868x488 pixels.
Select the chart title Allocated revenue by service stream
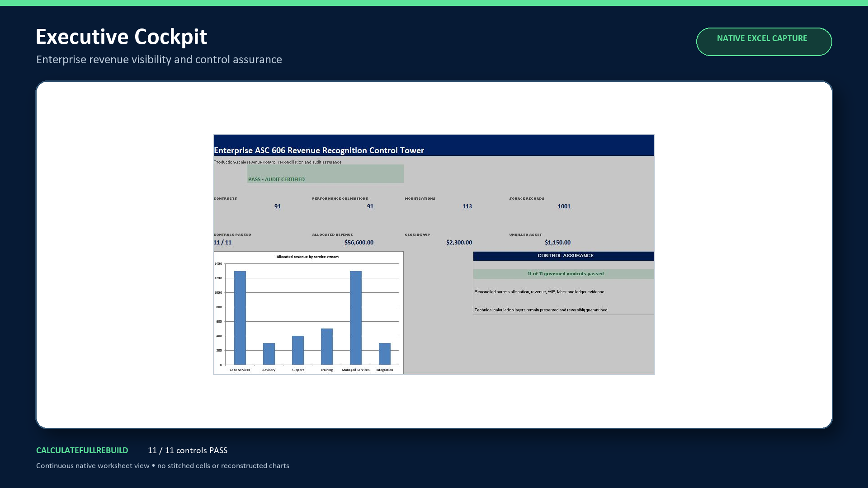coord(307,257)
